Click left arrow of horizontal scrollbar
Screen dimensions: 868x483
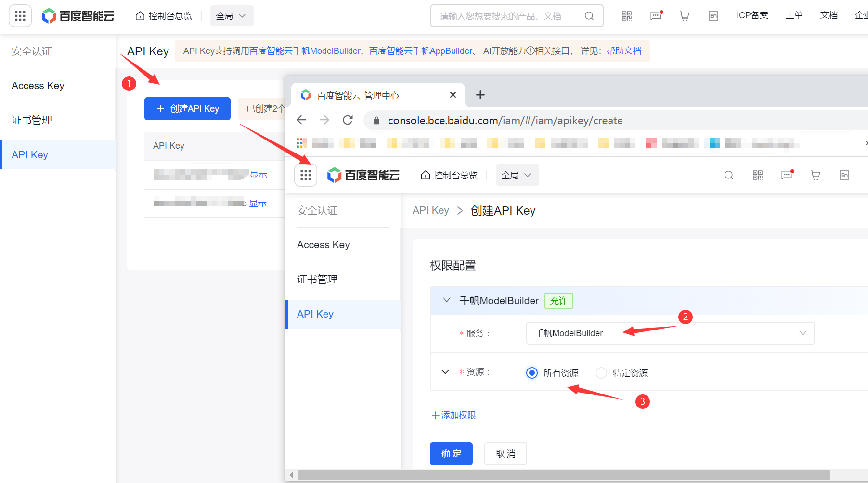291,475
